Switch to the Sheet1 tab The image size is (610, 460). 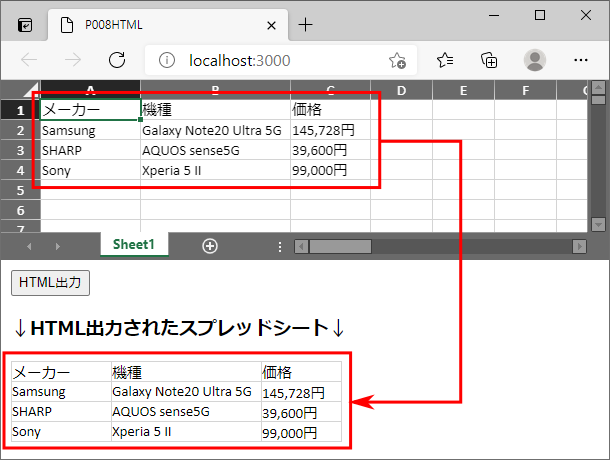tap(134, 244)
